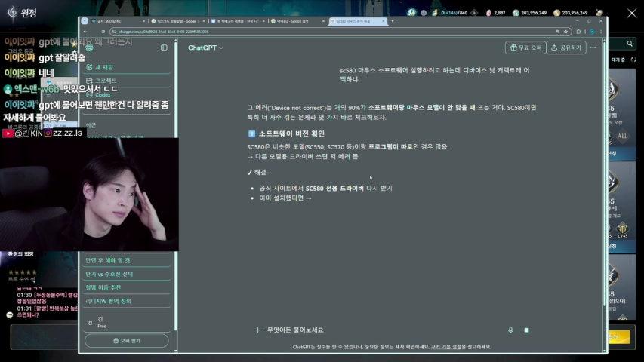The height and width of the screenshot is (362, 644).
Task: Open the browser profile avatar icon
Action: coord(592,32)
